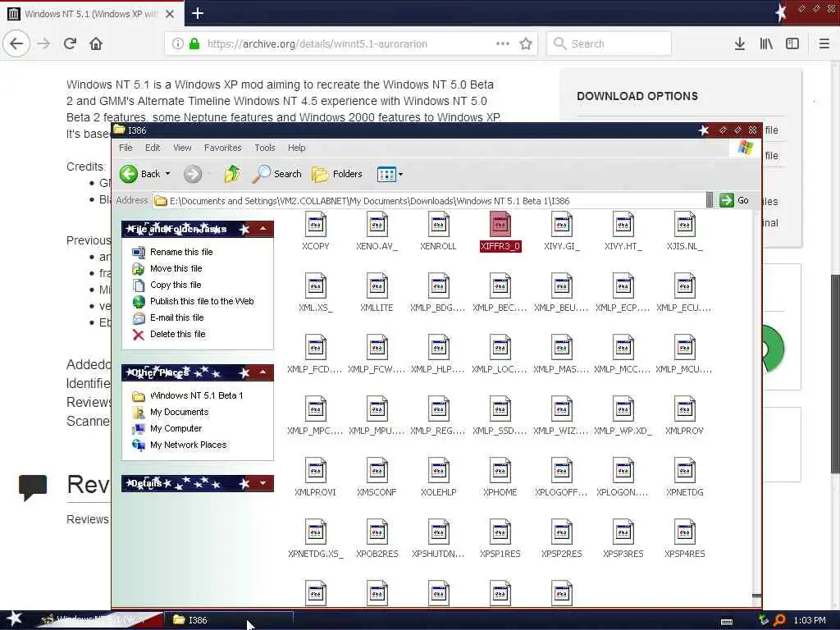Select the XENROLL file icon
The image size is (840, 630).
(x=438, y=224)
